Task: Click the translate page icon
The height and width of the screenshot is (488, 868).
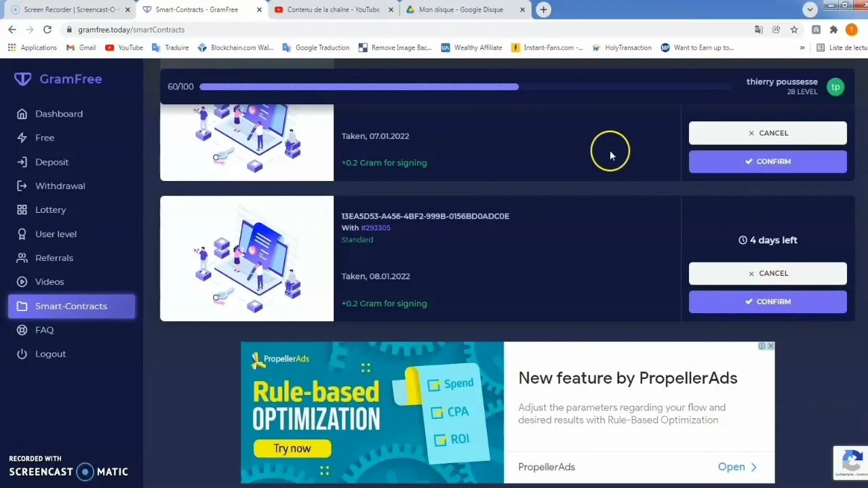Action: pyautogui.click(x=759, y=30)
